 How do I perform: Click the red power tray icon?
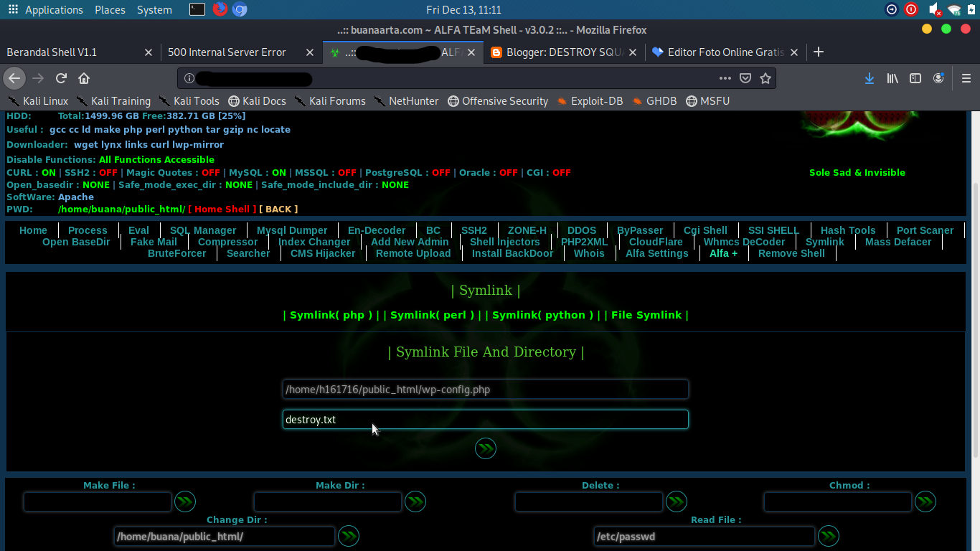pyautogui.click(x=911, y=9)
